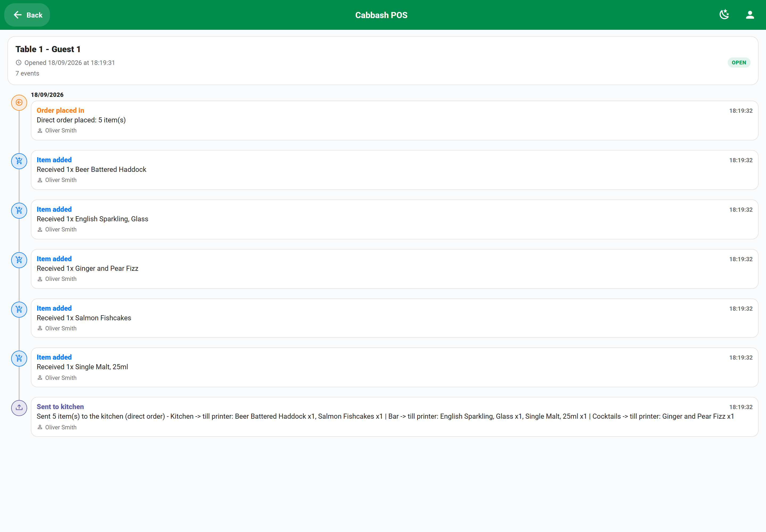Click cart icon for English Sparkling, Glass event
766x532 pixels.
pyautogui.click(x=19, y=210)
